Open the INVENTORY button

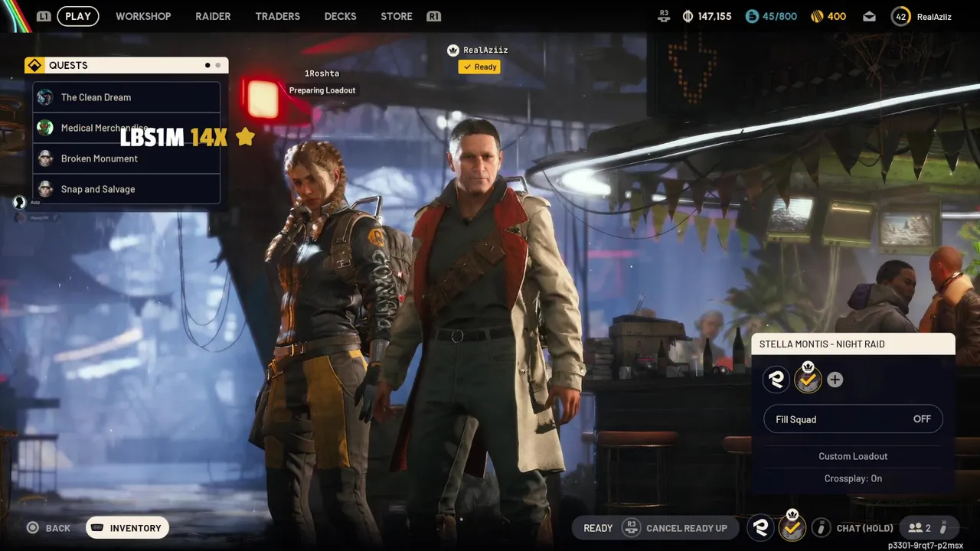coord(127,528)
